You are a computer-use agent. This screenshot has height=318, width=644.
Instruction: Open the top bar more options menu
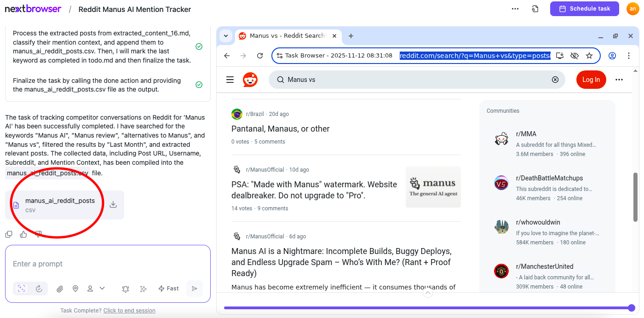pyautogui.click(x=515, y=9)
